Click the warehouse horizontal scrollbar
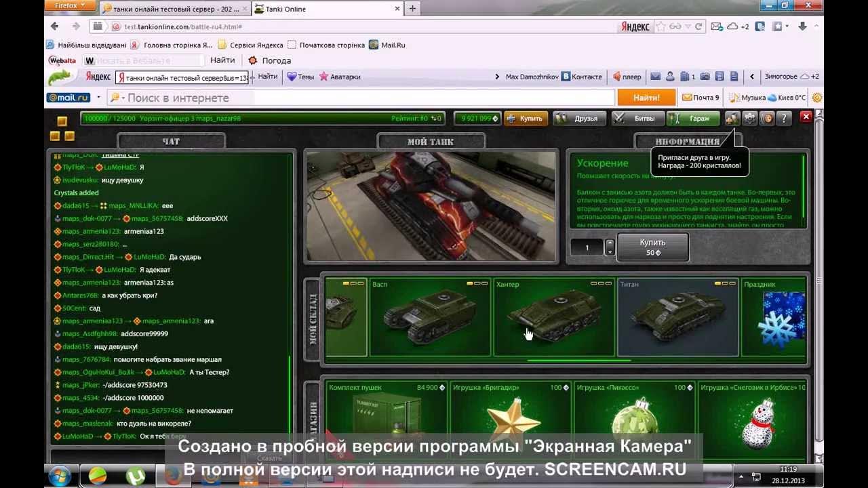This screenshot has height=488, width=868. pyautogui.click(x=580, y=361)
